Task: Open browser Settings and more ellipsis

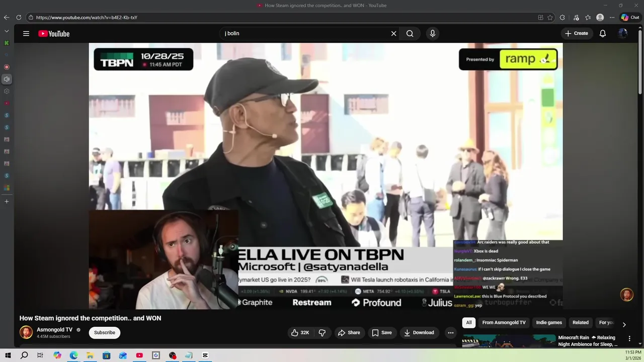Action: (x=612, y=18)
